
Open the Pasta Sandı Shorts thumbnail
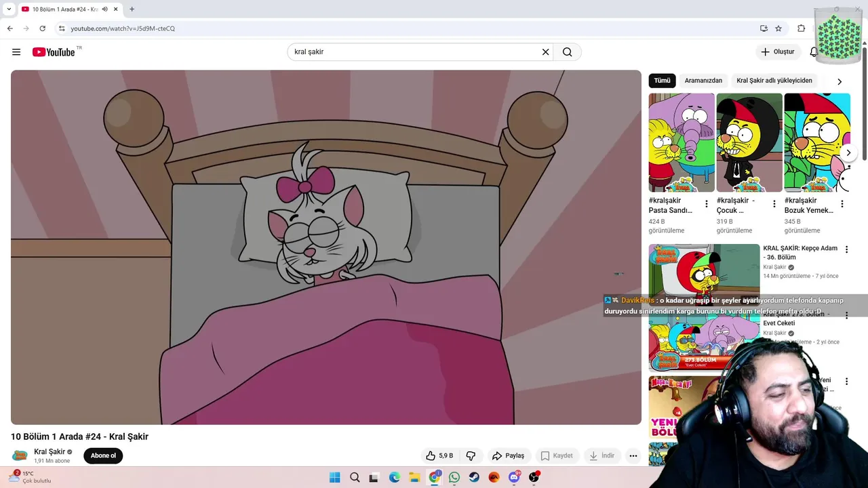682,142
